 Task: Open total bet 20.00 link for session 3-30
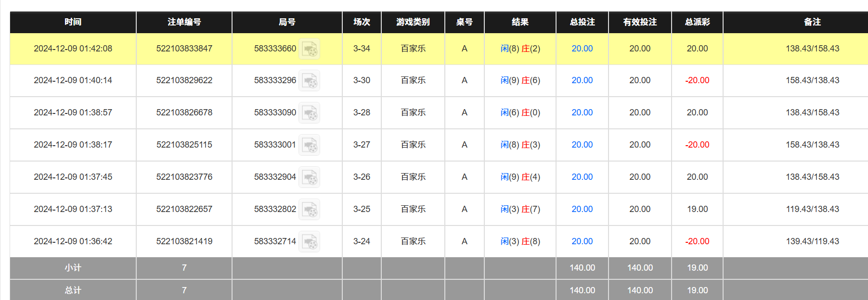tap(582, 80)
